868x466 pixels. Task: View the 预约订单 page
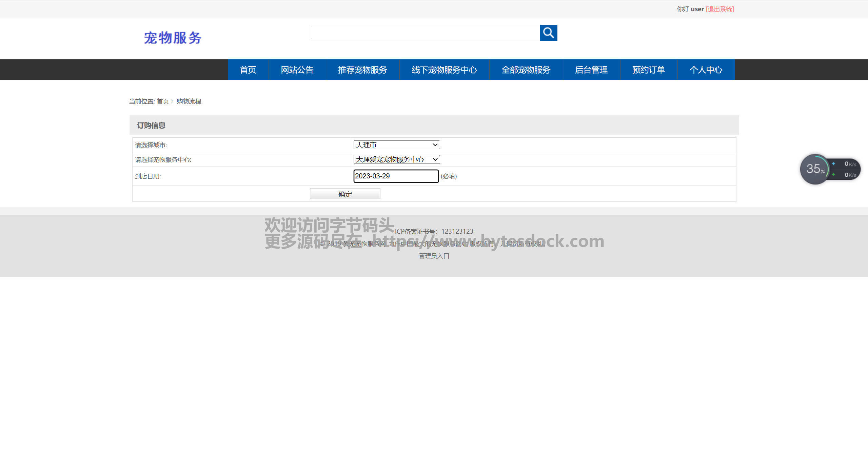[x=649, y=70]
